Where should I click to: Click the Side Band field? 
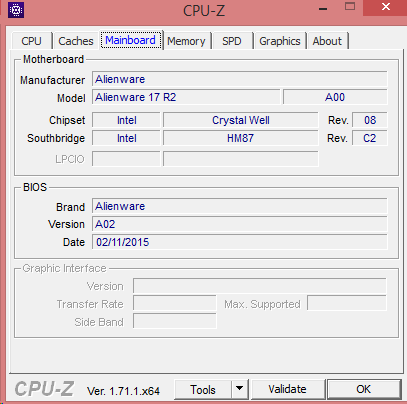(175, 322)
